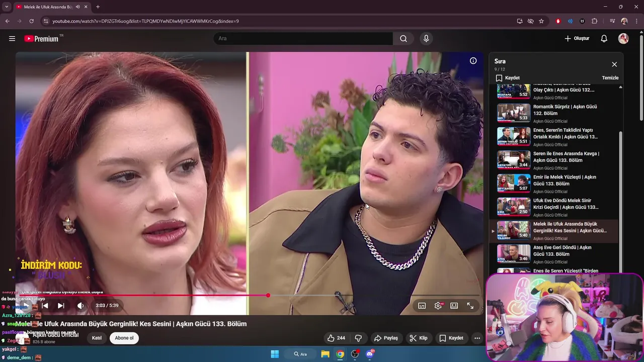Mute tab via speaker icon
This screenshot has height=362, width=644.
(x=77, y=7)
